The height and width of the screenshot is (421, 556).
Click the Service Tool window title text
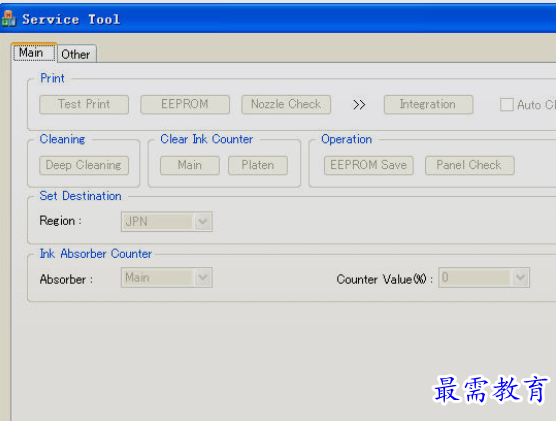point(71,19)
